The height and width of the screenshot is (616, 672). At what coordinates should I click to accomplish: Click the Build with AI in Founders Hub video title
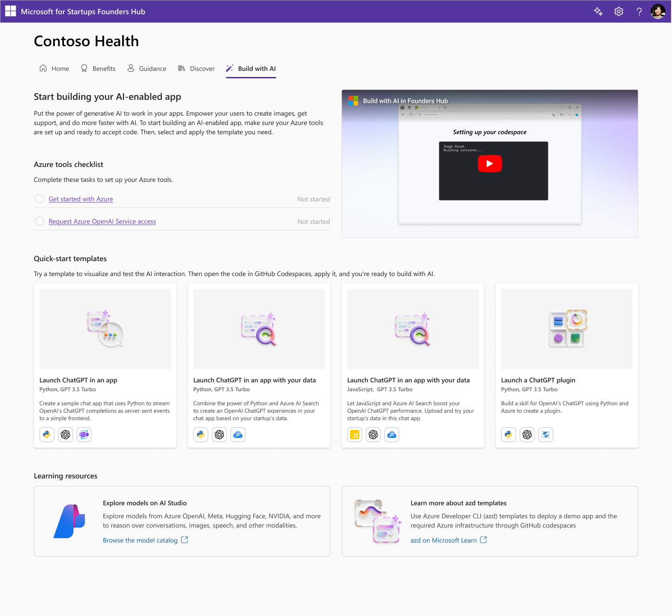405,101
